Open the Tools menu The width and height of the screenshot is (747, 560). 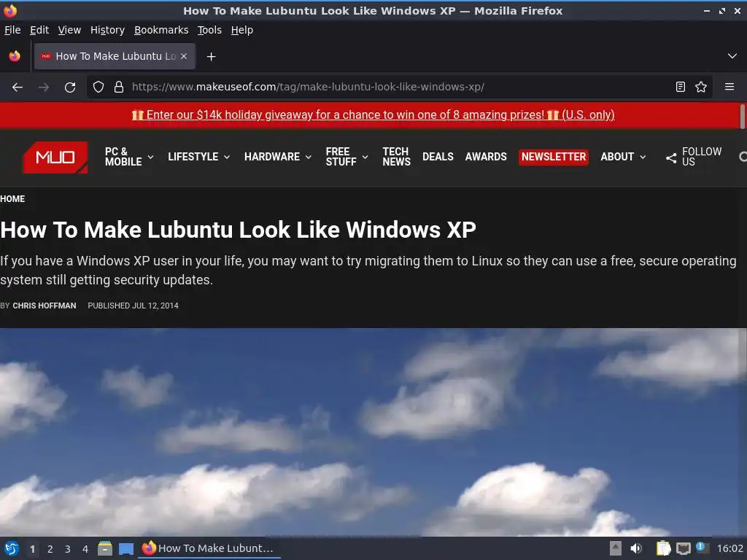coord(209,30)
